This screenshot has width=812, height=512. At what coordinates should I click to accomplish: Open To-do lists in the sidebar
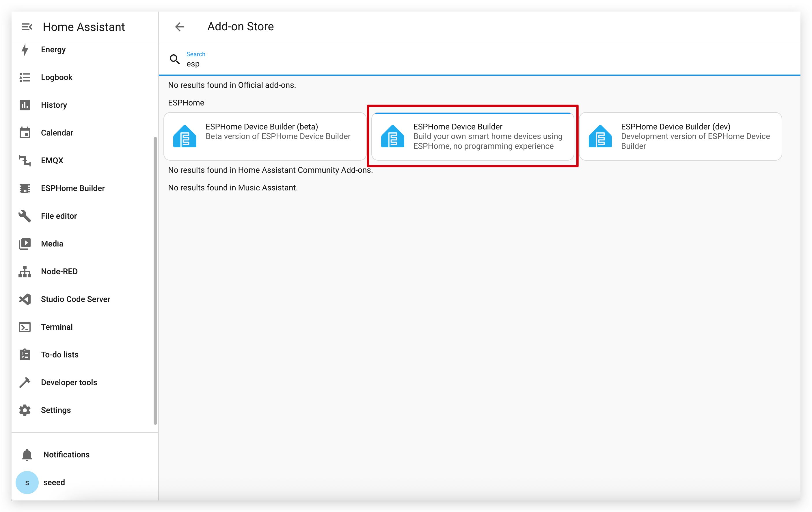pyautogui.click(x=84, y=354)
